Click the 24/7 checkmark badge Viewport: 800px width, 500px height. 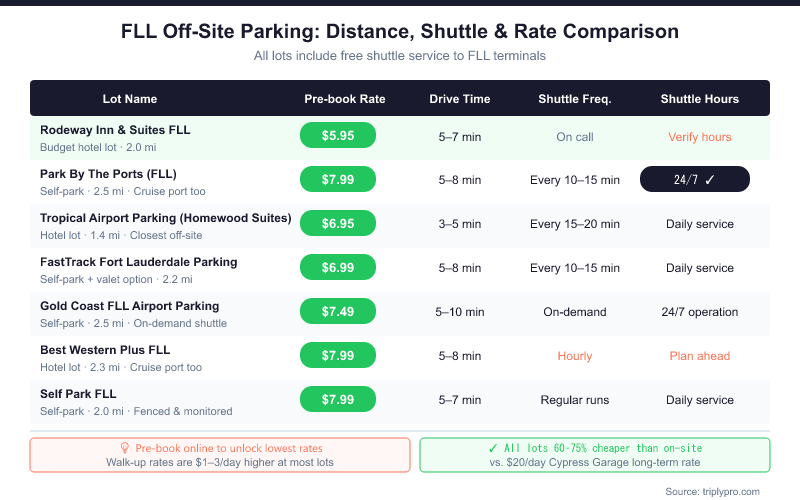(699, 180)
